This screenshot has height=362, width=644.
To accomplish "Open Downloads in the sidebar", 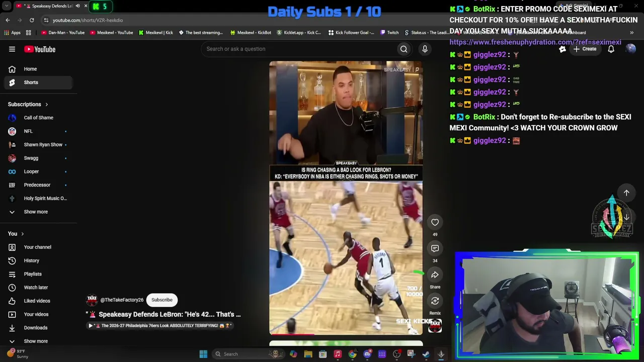I will click(38, 328).
